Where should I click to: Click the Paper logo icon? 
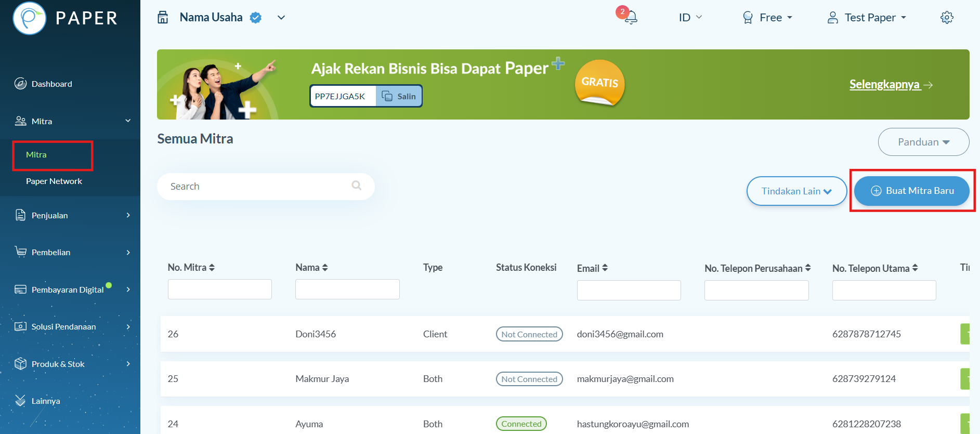(30, 18)
